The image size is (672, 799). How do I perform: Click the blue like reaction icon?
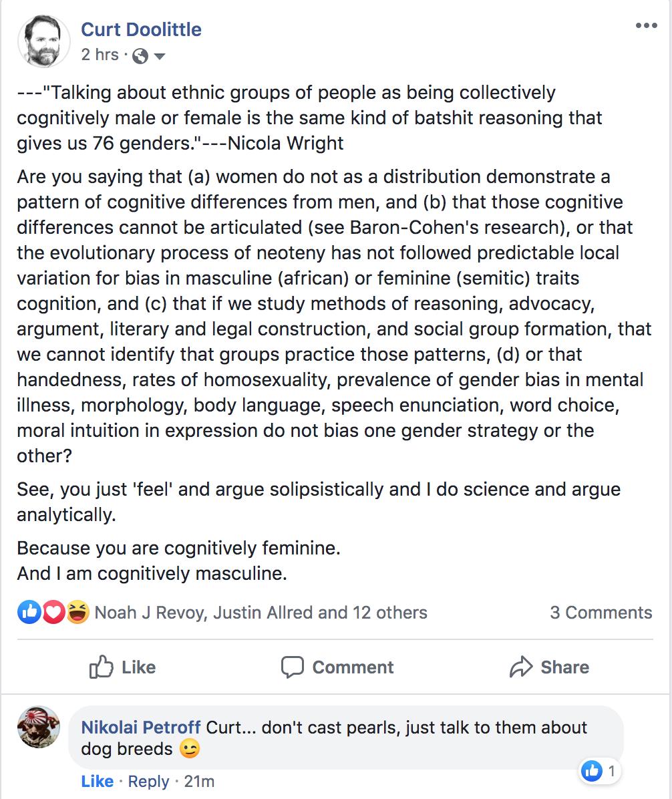point(29,612)
